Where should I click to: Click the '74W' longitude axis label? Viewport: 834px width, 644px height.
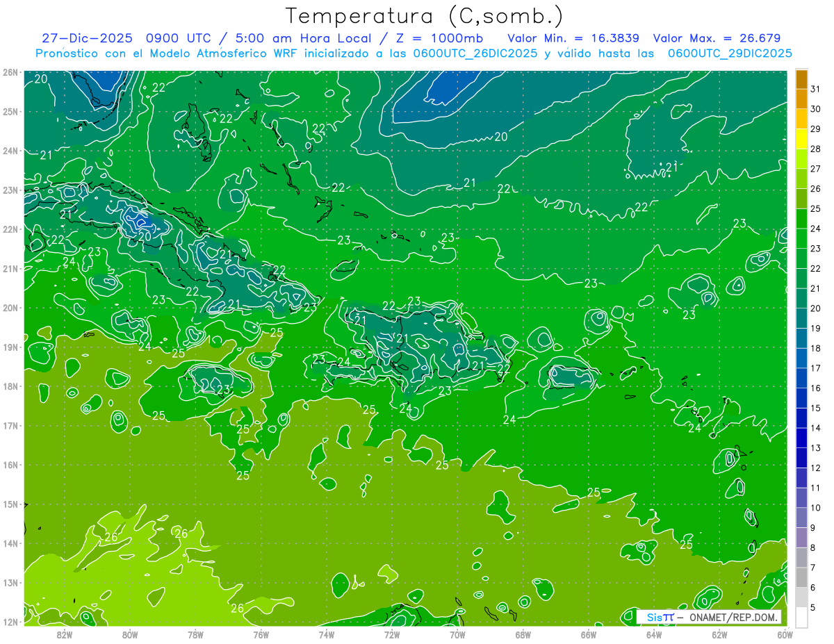[x=327, y=634]
